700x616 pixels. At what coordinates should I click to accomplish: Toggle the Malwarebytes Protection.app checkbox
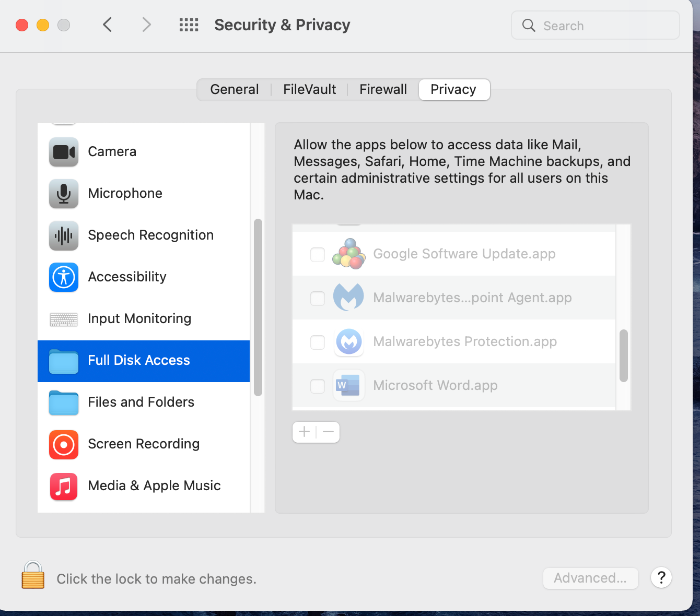[x=318, y=342]
